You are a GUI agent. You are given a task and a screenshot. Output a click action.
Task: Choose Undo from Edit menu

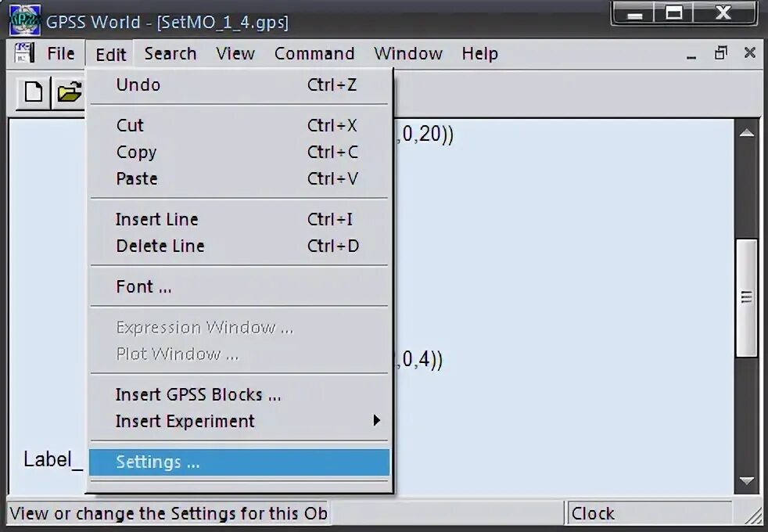239,84
